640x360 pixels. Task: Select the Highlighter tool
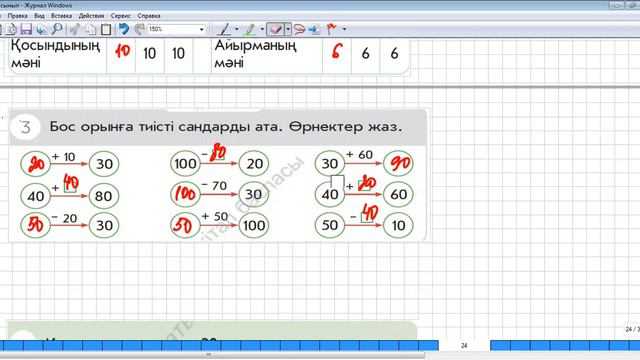[x=249, y=29]
